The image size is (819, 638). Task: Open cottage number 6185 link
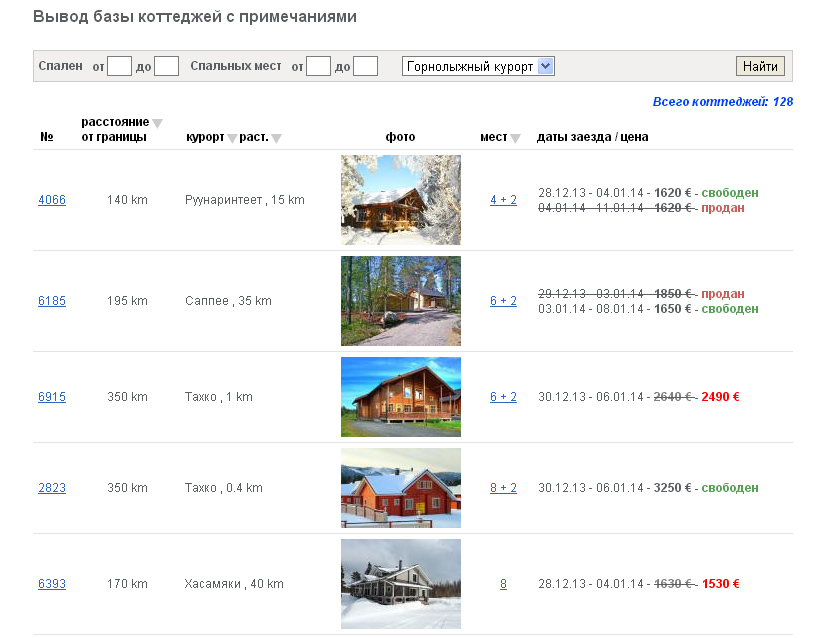point(52,301)
